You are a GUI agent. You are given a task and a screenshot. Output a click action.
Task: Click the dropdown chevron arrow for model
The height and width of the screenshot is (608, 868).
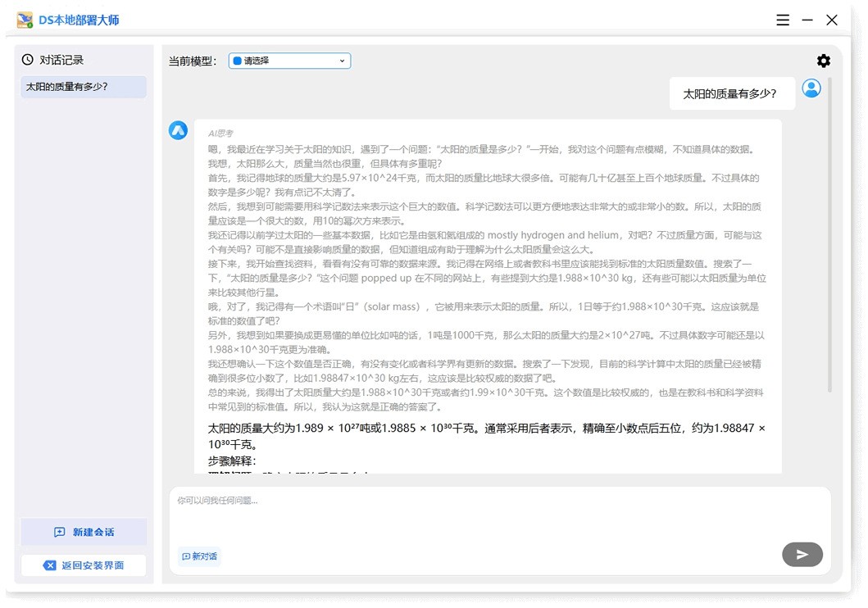click(x=342, y=61)
